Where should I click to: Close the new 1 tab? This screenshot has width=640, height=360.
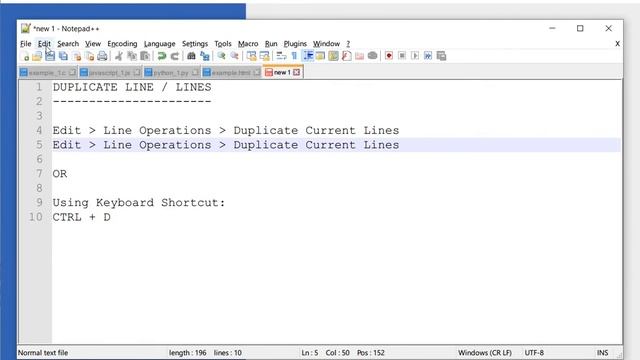[x=297, y=72]
